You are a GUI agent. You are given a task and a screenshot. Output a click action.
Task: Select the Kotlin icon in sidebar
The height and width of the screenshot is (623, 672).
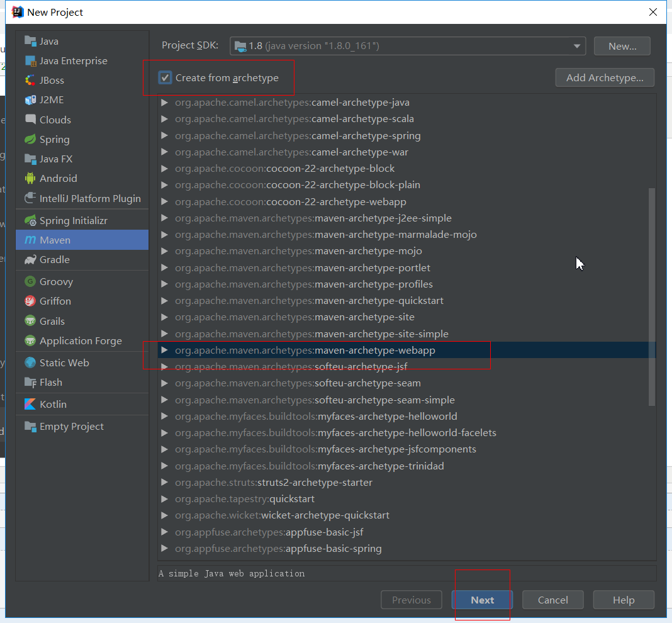tap(30, 405)
